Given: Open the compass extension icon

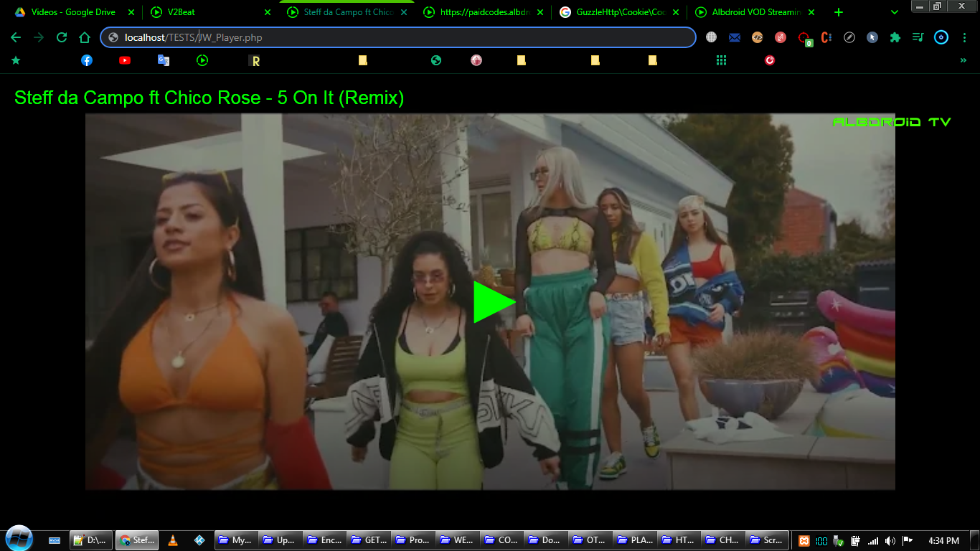Looking at the screenshot, I should (849, 37).
